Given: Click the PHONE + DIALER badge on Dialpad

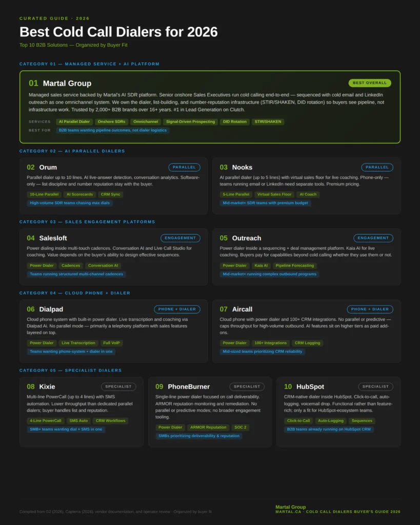Looking at the screenshot, I should tap(177, 309).
